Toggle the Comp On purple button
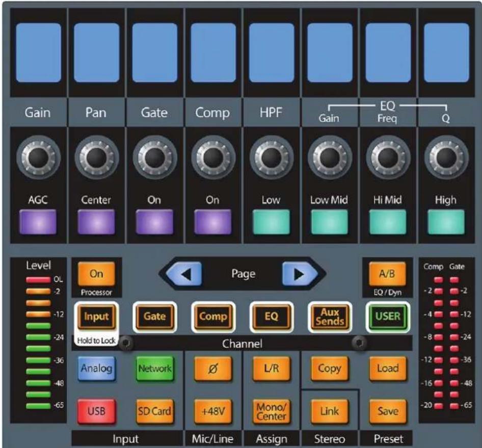The image size is (482, 448). 212,222
